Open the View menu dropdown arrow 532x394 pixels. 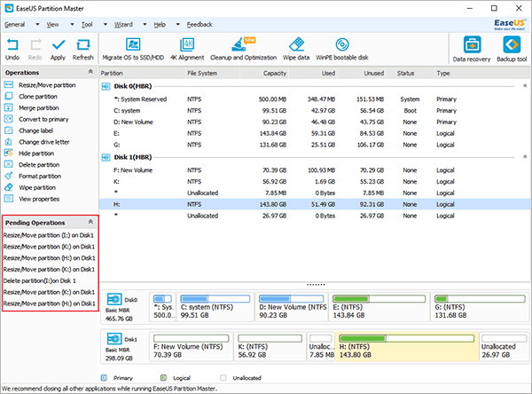coord(72,25)
